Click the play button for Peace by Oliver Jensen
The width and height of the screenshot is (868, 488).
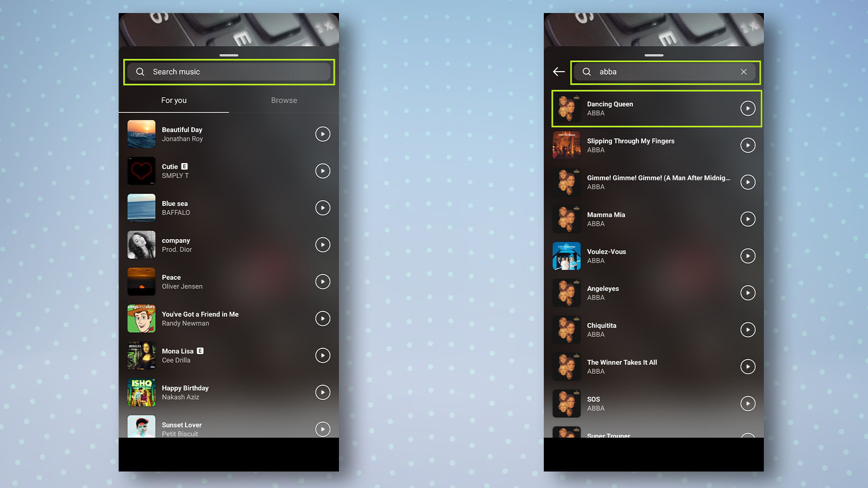[322, 281]
